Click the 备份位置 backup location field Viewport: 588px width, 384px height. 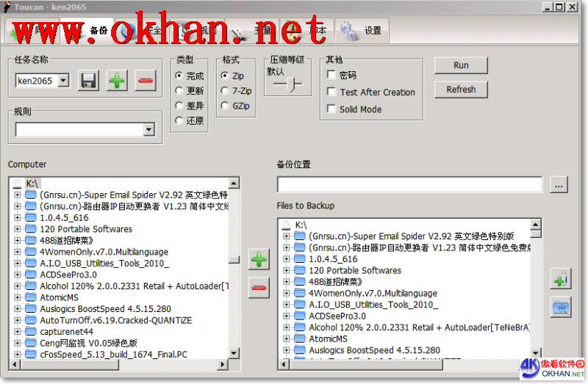410,185
